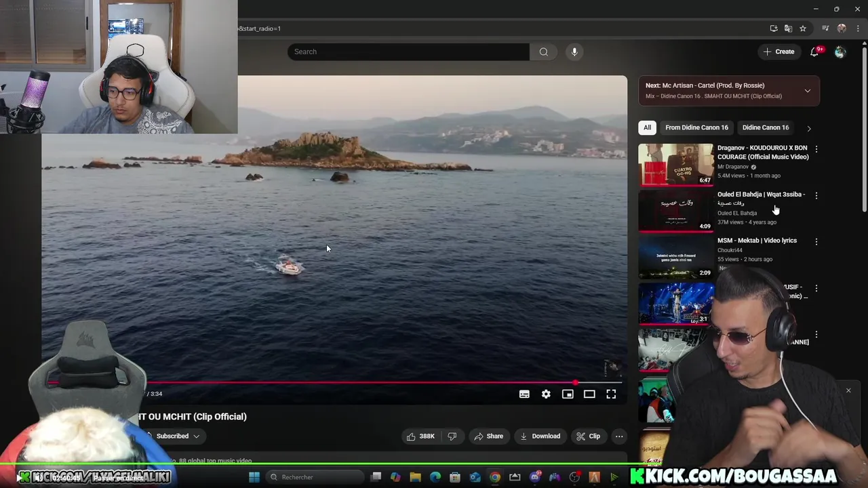The image size is (868, 488).
Task: Select the All filter chip
Action: pos(648,127)
